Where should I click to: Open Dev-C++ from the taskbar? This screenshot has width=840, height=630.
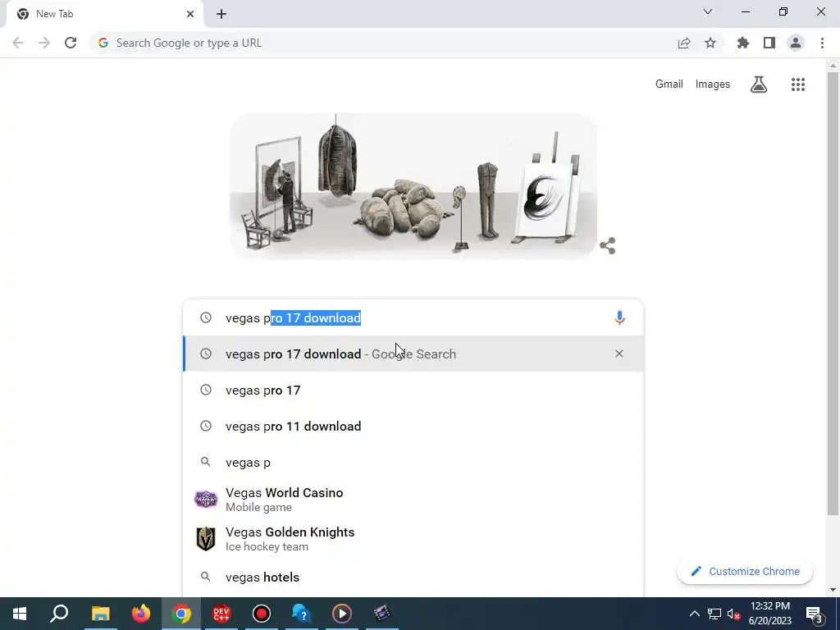click(221, 614)
